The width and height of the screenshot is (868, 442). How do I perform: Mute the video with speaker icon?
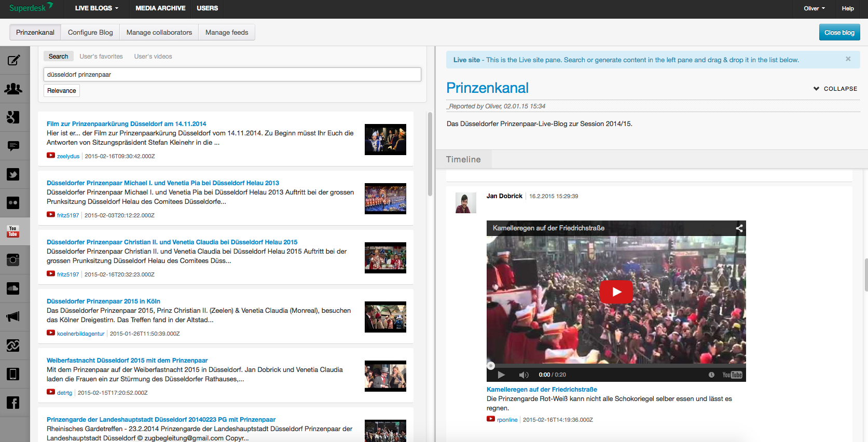tap(523, 375)
